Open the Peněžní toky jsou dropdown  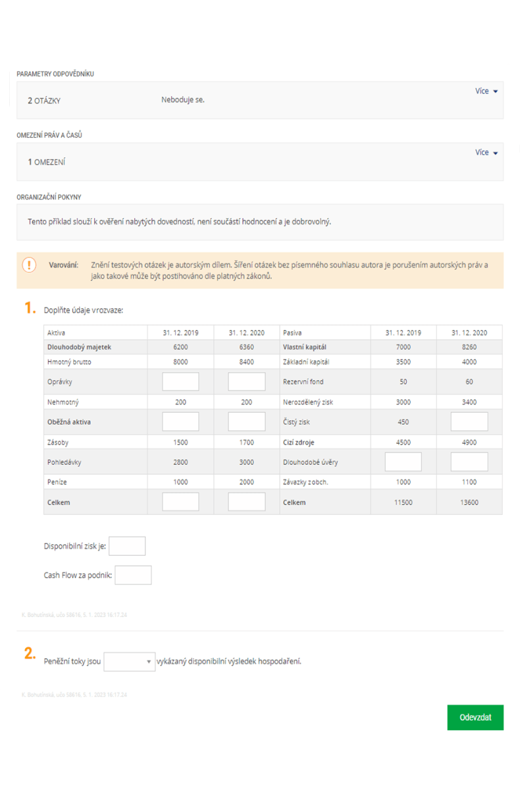coord(129,661)
